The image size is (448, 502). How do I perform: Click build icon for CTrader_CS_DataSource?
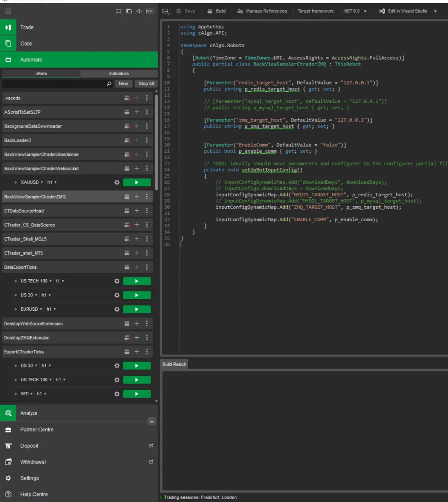click(127, 225)
